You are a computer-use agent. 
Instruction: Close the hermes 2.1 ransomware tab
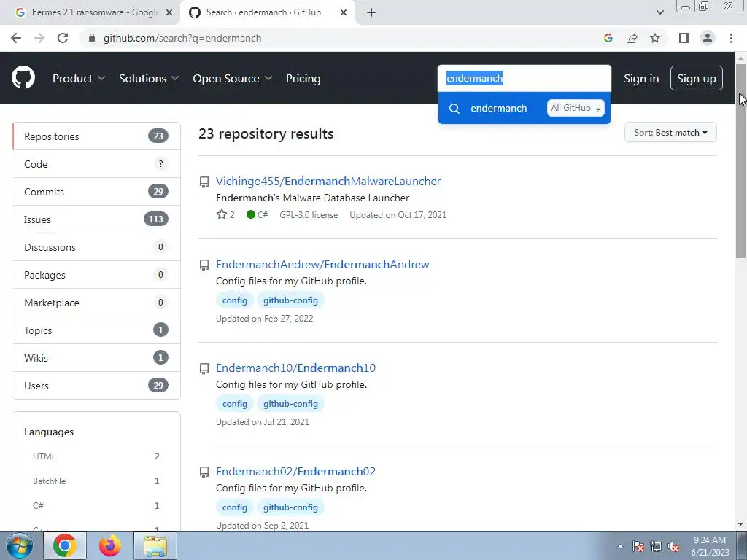pos(169,12)
